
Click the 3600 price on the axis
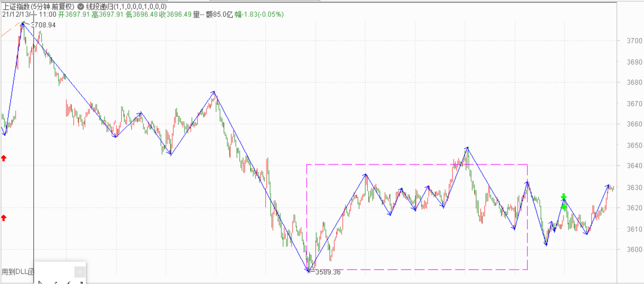point(634,249)
